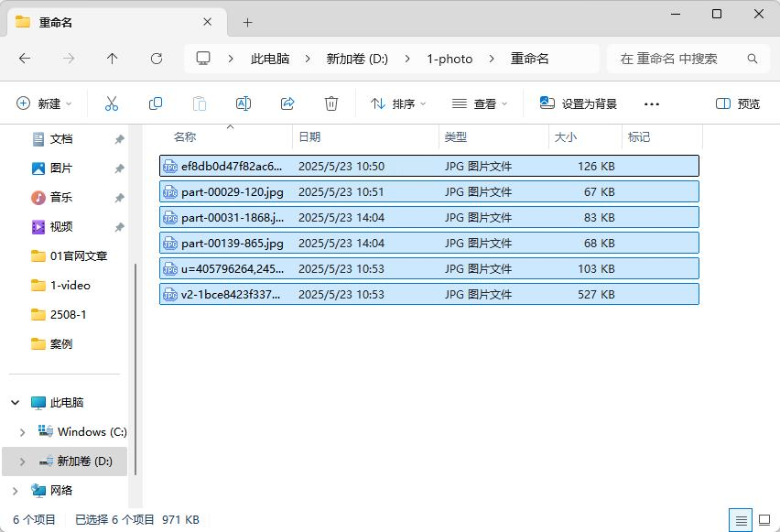Click the Rename icon in toolbar
This screenshot has height=532, width=780.
click(244, 103)
